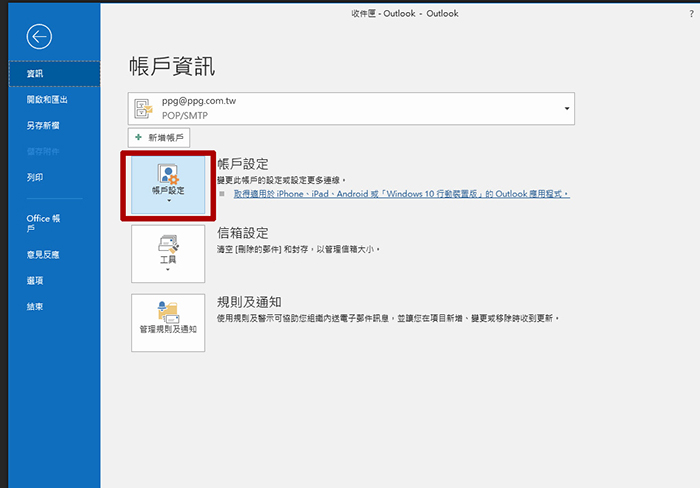The image size is (700, 488).
Task: Open the 資訊 menu item
Action: click(54, 74)
